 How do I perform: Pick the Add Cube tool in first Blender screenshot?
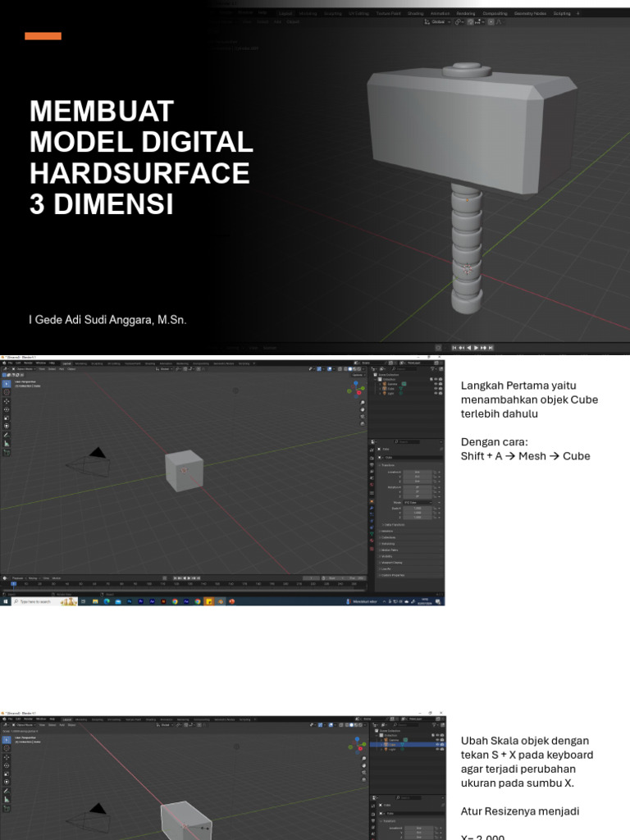tap(7, 453)
